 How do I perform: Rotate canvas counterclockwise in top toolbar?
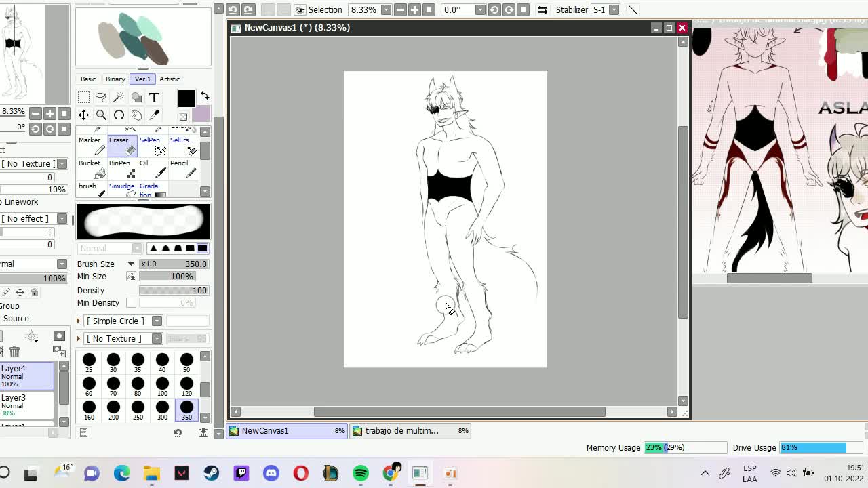(x=494, y=9)
